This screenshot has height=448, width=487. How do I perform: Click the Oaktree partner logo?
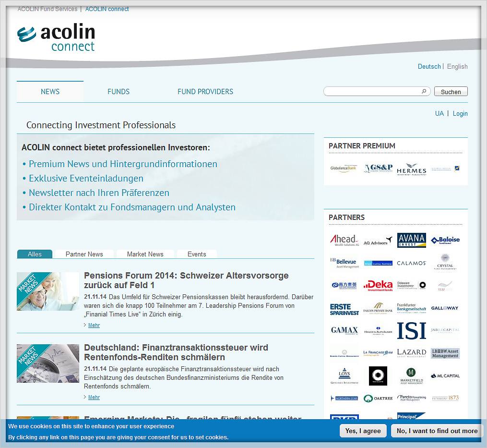pyautogui.click(x=378, y=398)
